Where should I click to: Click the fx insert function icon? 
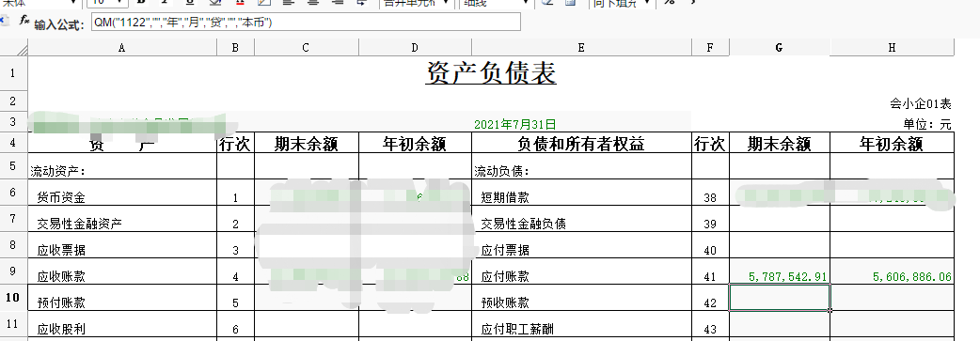(24, 20)
